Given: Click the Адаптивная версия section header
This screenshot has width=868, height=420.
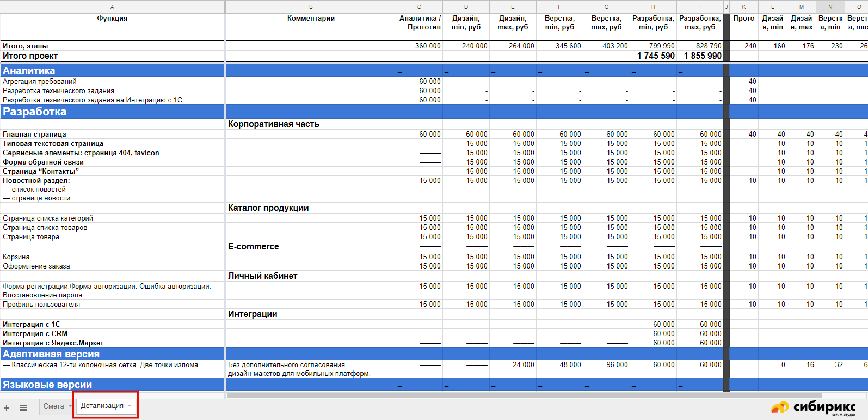Looking at the screenshot, I should [x=112, y=354].
